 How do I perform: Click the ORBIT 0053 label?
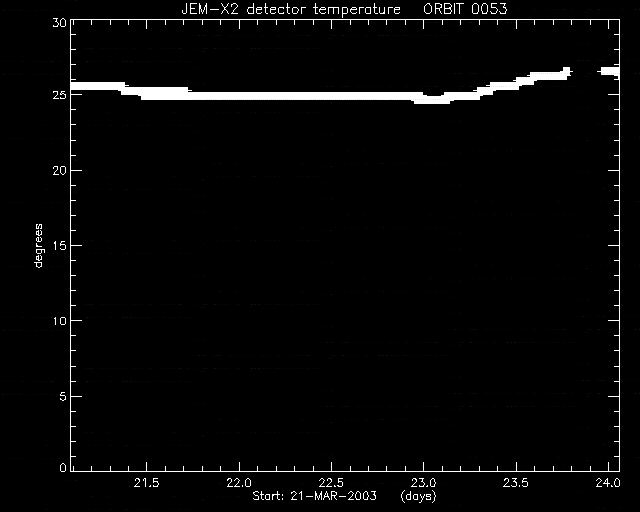pyautogui.click(x=465, y=9)
